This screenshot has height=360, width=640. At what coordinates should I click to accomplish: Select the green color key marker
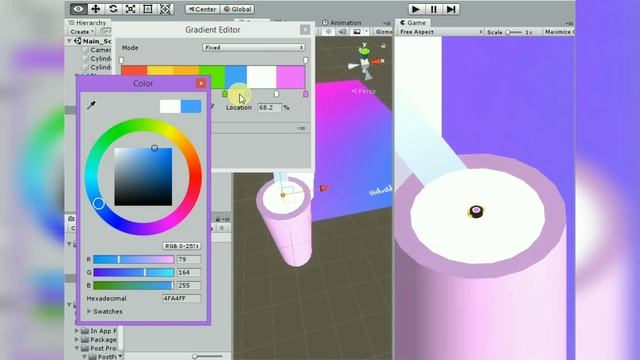tap(224, 94)
